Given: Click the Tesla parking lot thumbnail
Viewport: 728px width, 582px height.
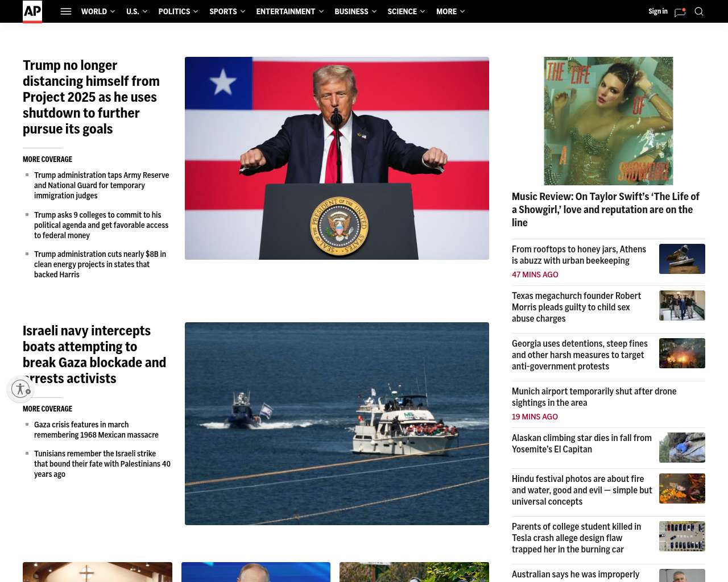Looking at the screenshot, I should click(x=682, y=537).
